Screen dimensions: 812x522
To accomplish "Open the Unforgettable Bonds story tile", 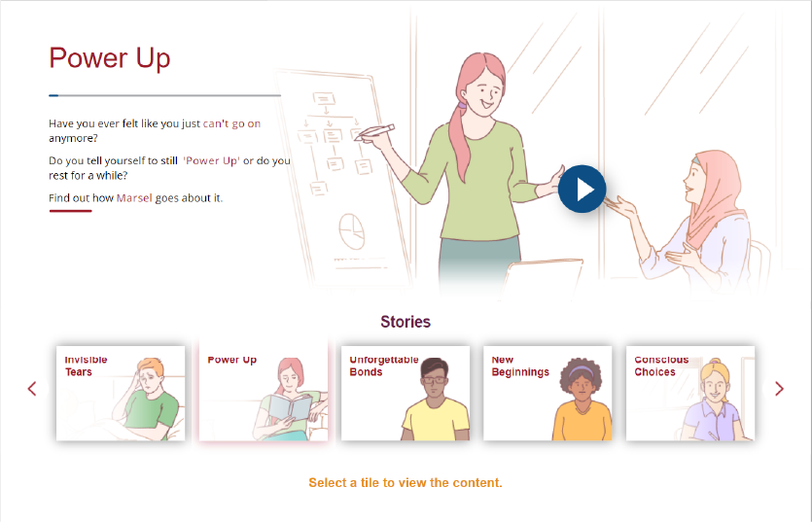I will point(406,393).
